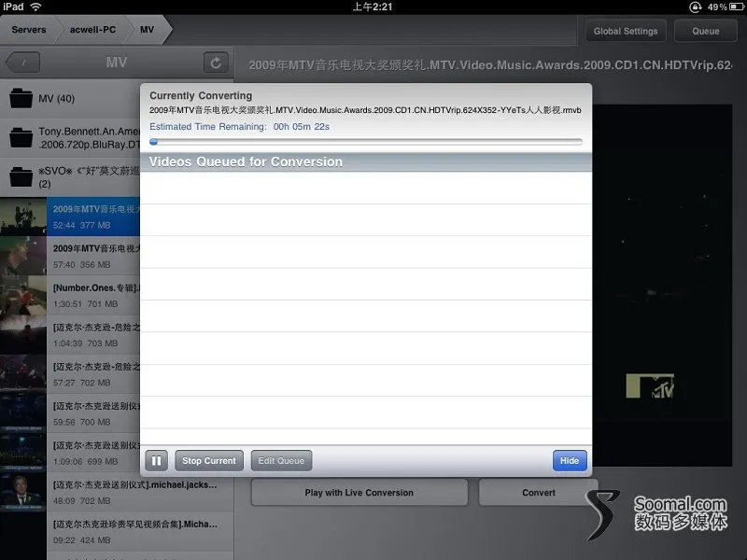Click the Stop Current button
Screen dimensions: 747x560
[209, 460]
